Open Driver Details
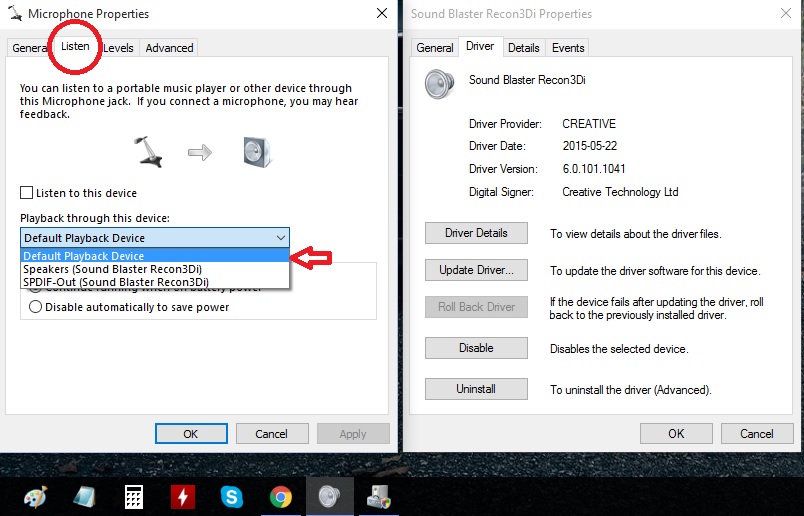This screenshot has width=804, height=516. (x=476, y=233)
